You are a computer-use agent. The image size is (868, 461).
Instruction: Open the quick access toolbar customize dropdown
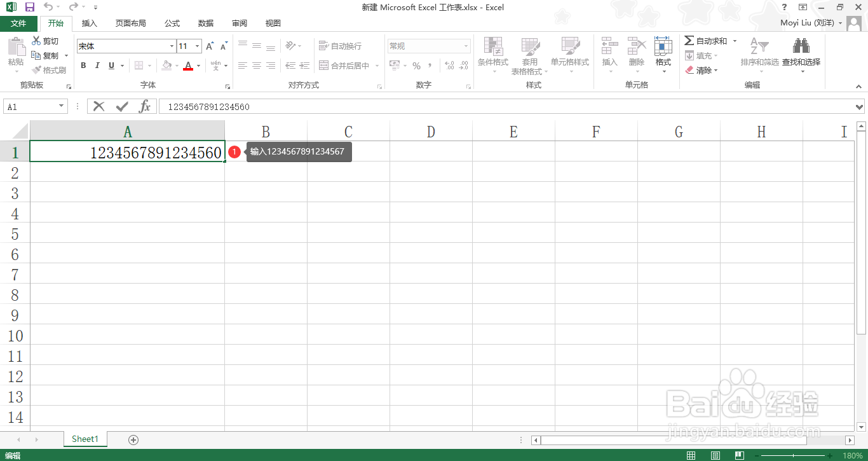(x=95, y=8)
